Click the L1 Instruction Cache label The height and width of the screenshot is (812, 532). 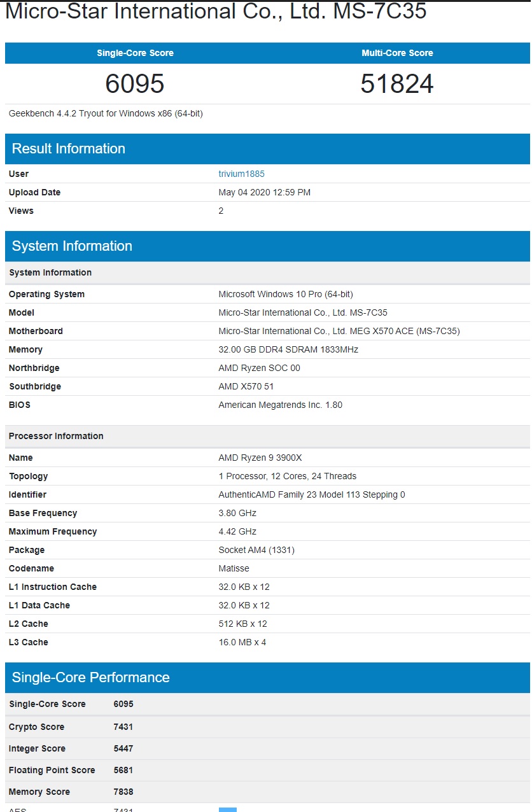point(53,587)
